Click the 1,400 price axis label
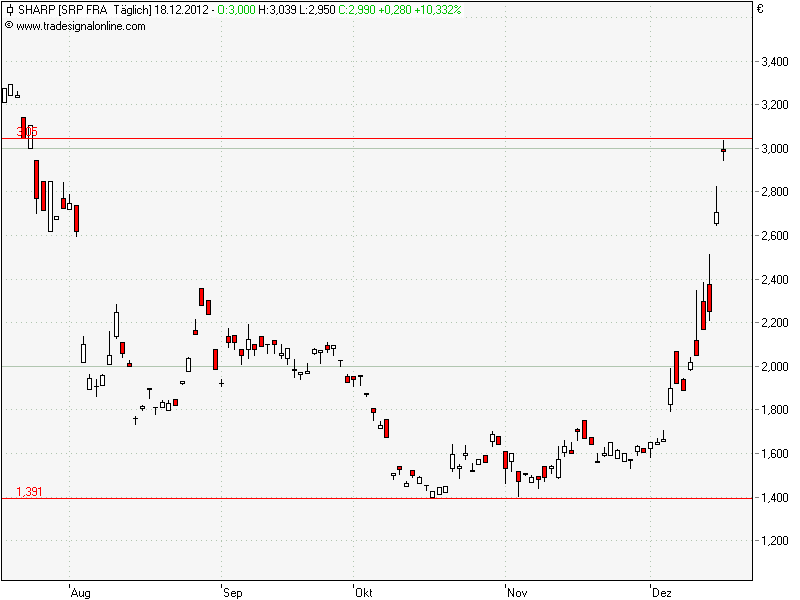The width and height of the screenshot is (800, 600). (774, 497)
